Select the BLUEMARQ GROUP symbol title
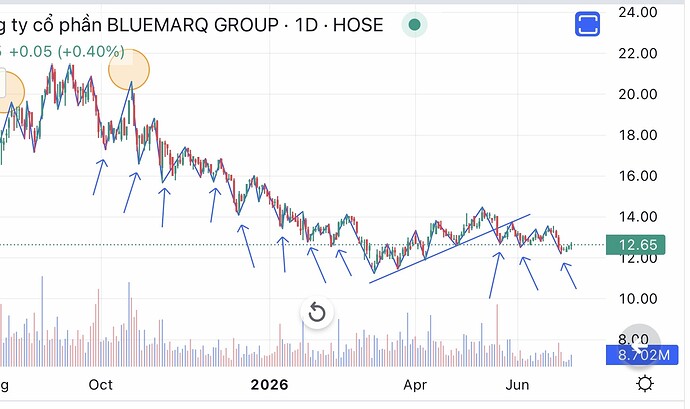 (x=191, y=25)
